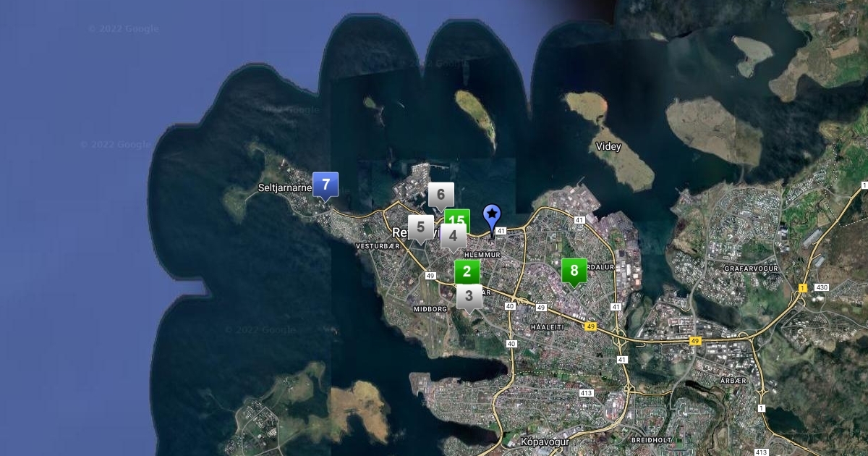
Task: Open the gray marker numbered 5
Action: [x=420, y=227]
